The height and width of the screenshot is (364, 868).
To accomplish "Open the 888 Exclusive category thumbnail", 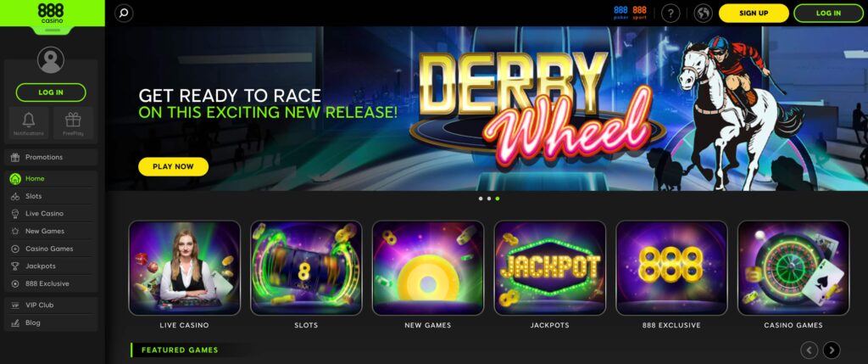I will (x=671, y=268).
